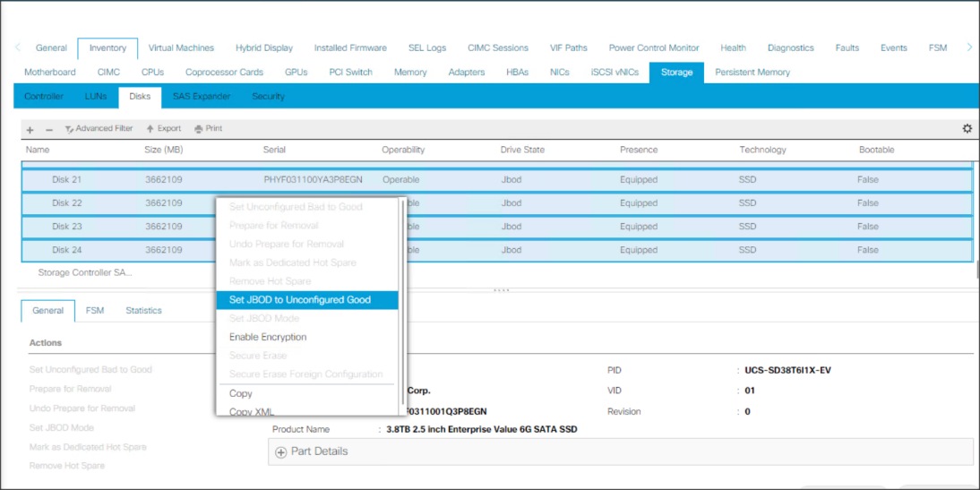Open the GPUs tab
Viewport: 980px width, 490px height.
coord(296,72)
